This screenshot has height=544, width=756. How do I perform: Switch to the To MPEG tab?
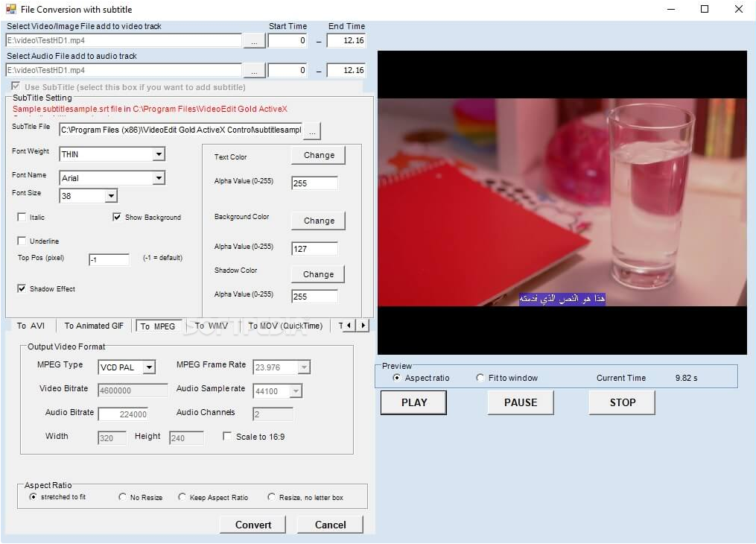click(158, 326)
